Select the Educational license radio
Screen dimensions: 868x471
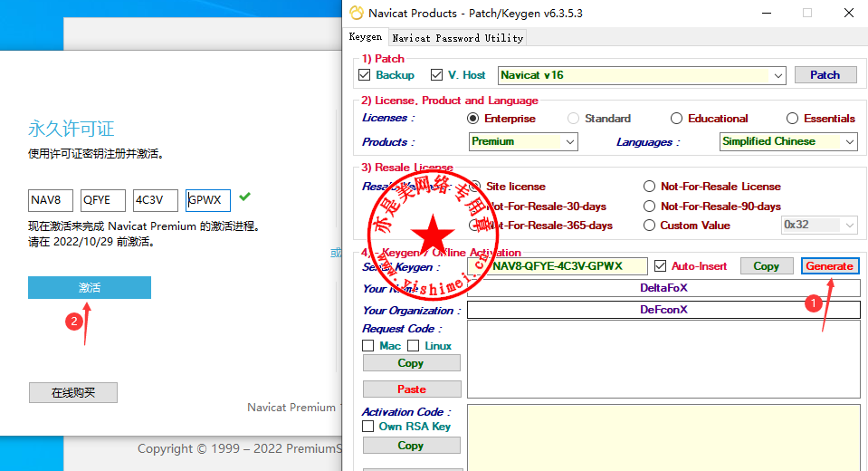click(676, 119)
